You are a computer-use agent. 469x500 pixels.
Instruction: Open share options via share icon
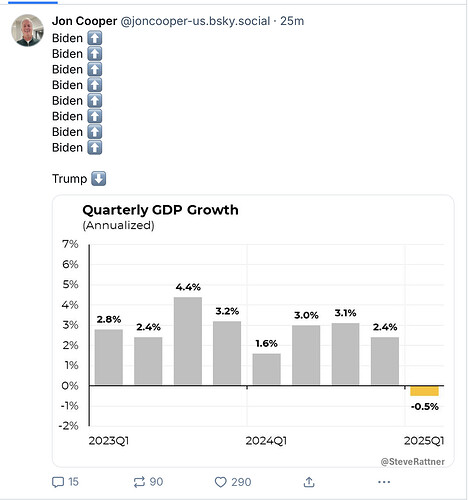309,482
